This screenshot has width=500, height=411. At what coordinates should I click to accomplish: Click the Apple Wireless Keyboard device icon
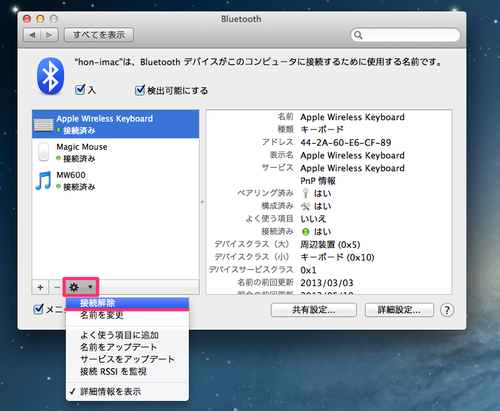coord(44,125)
